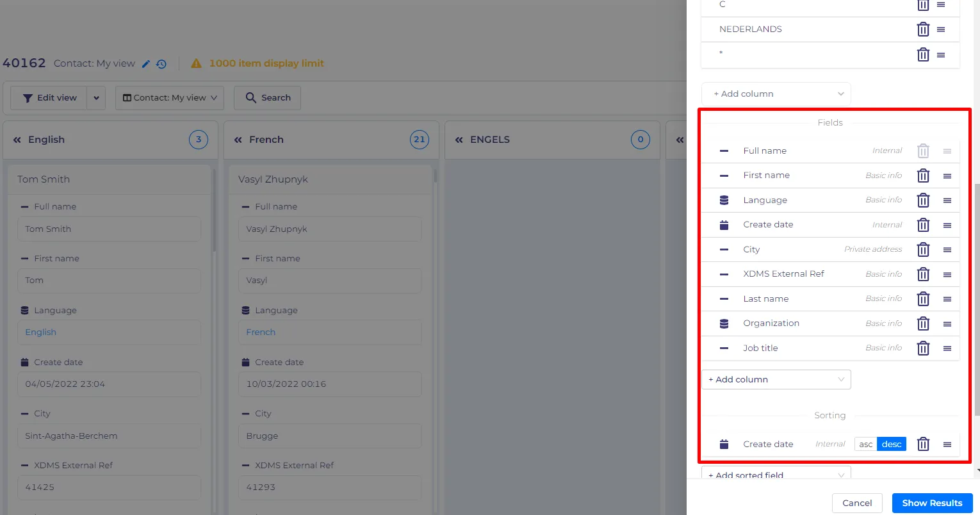Delete the NEDERLANDS column entry
This screenshot has height=515, width=980.
point(923,29)
